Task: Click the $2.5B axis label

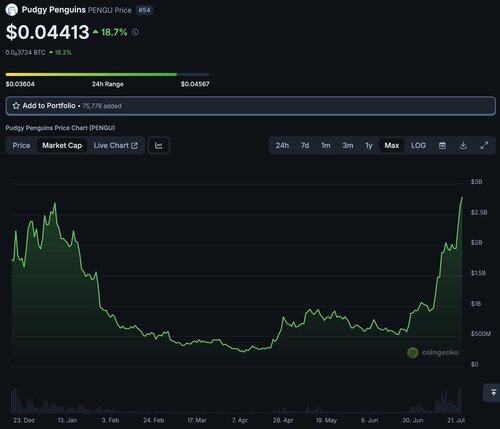Action: tap(479, 212)
